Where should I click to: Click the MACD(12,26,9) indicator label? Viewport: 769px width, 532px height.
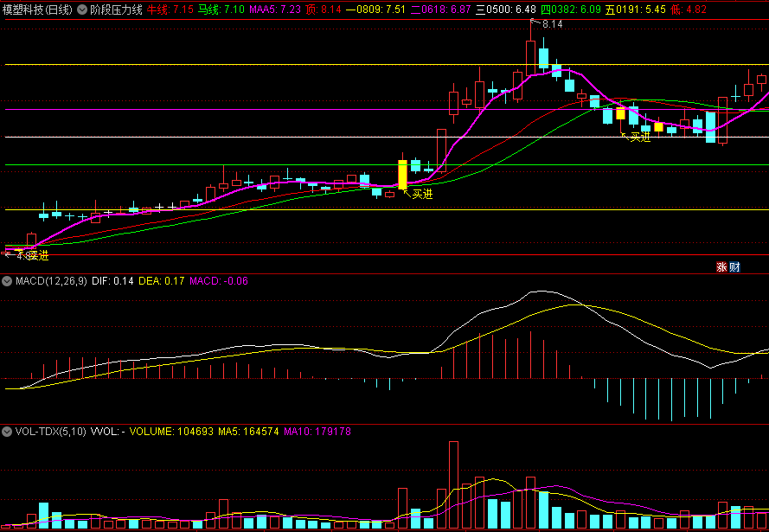52,281
